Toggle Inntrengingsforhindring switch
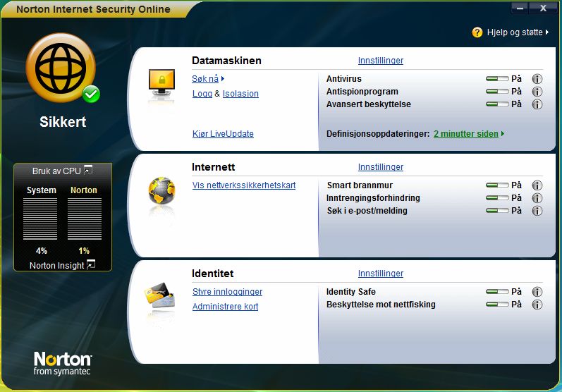Image resolution: width=562 pixels, height=392 pixels. click(497, 198)
